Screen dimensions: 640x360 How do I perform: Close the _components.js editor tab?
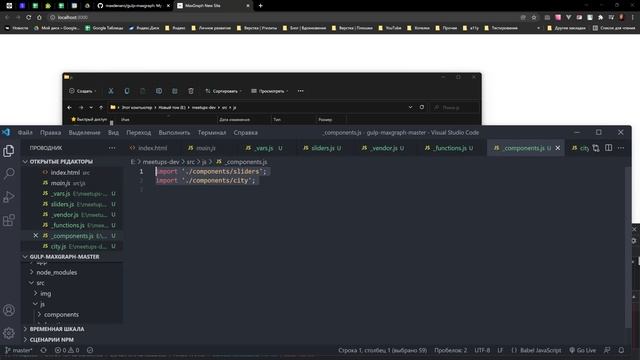[x=558, y=148]
